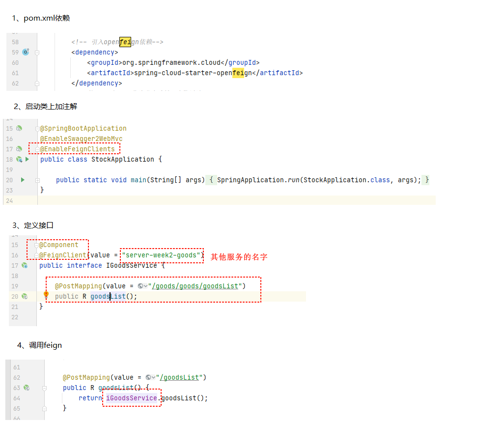Click the gutter icon on IGoodsService line 20
The image size is (503, 448).
(x=25, y=296)
